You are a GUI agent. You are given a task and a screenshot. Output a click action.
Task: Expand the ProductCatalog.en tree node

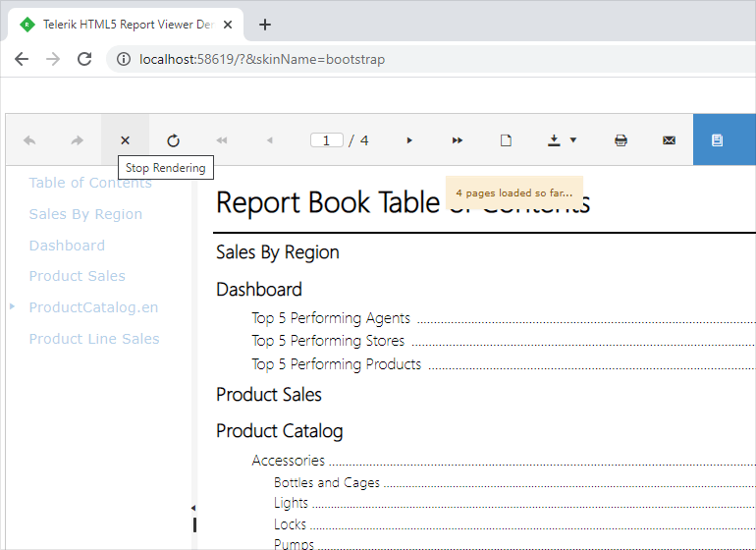[x=13, y=306]
